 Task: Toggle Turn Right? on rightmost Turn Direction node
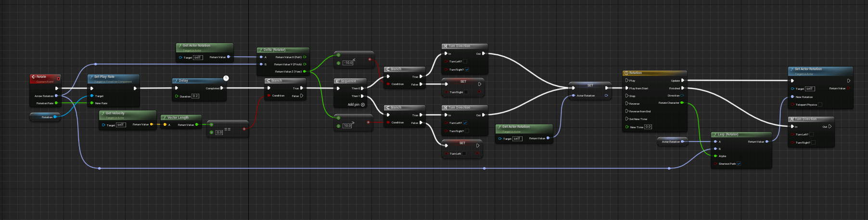tap(813, 143)
